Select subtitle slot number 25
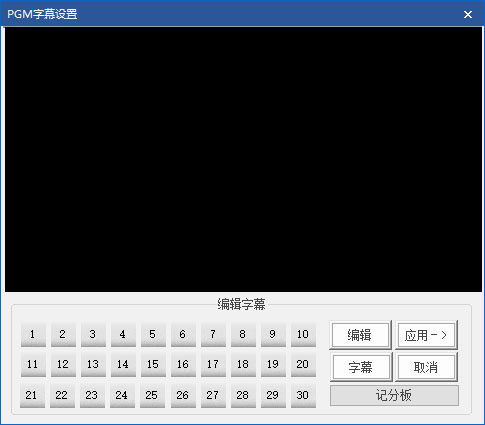The image size is (485, 425). pos(152,395)
